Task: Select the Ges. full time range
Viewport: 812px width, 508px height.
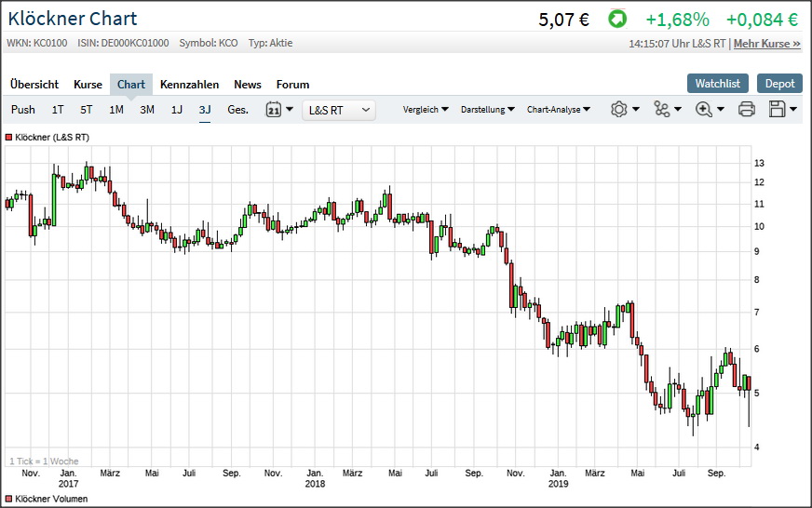Action: point(238,110)
